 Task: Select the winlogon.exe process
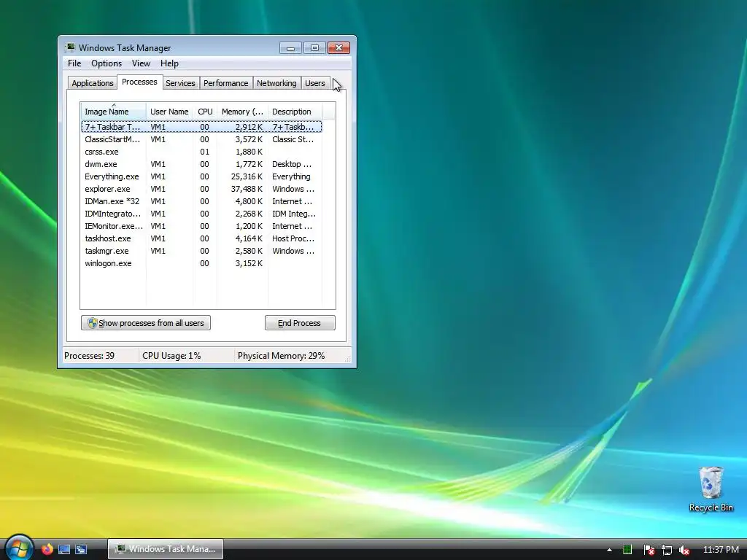point(201,262)
